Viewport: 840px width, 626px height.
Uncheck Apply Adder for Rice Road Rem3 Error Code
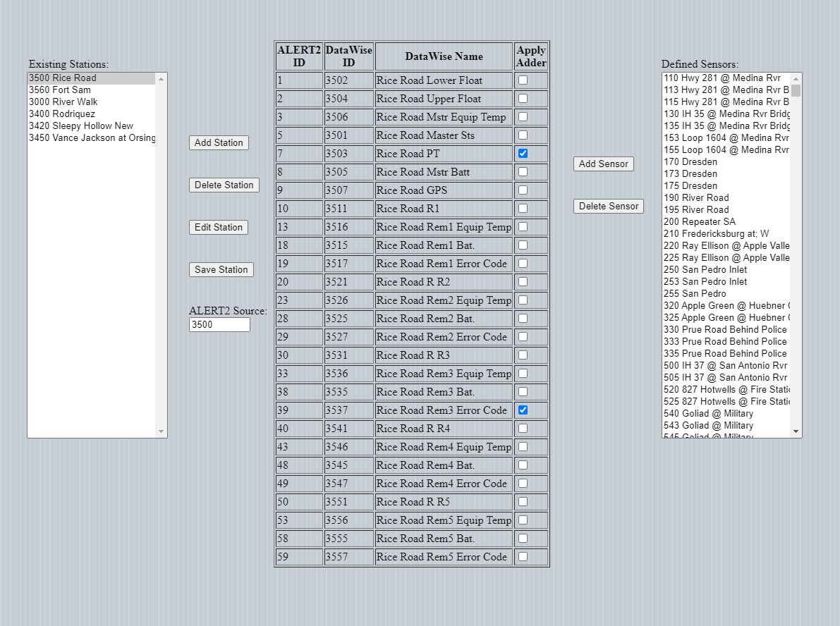click(523, 410)
